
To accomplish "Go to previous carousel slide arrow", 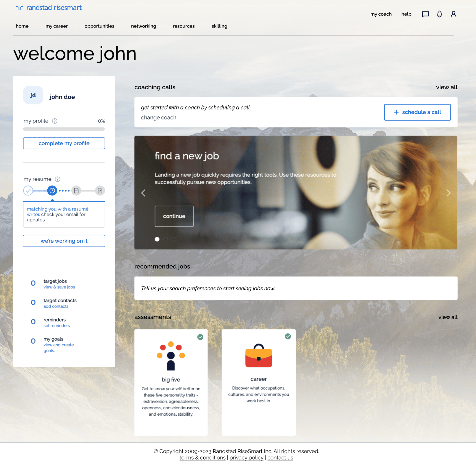I will pyautogui.click(x=143, y=193).
